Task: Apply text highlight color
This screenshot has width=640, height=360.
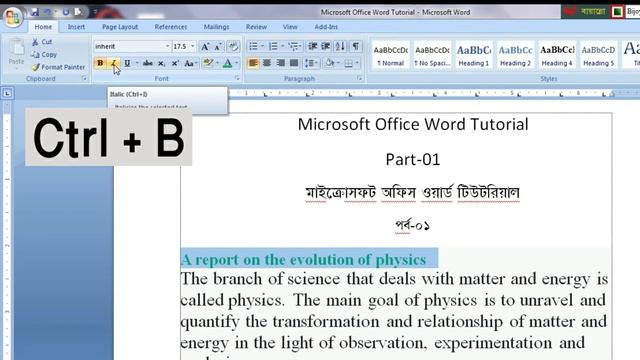Action: pyautogui.click(x=208, y=63)
